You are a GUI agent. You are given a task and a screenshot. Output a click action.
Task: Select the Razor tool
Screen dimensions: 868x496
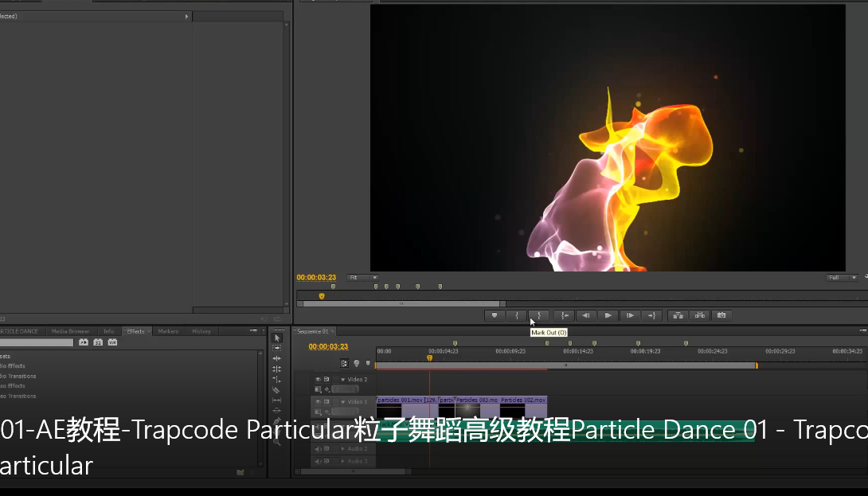277,390
